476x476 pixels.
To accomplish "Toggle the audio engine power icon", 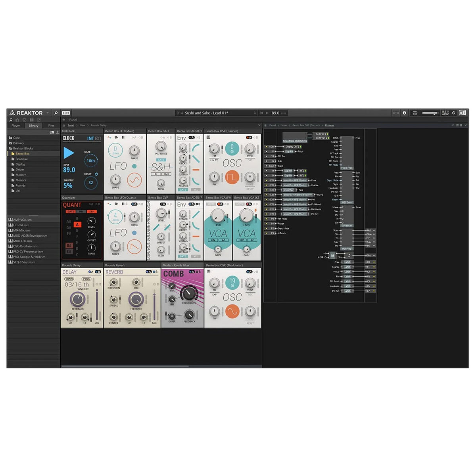I will click(454, 113).
